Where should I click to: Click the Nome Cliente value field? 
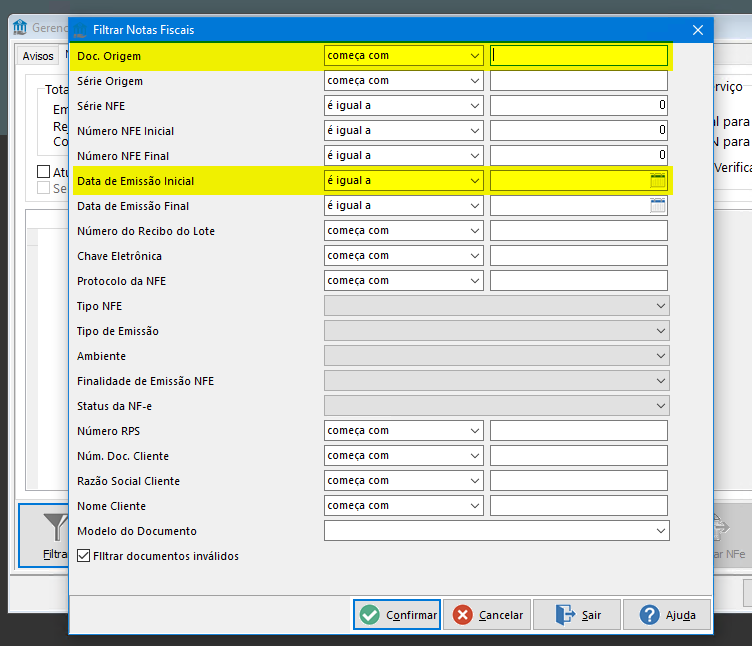pyautogui.click(x=579, y=505)
